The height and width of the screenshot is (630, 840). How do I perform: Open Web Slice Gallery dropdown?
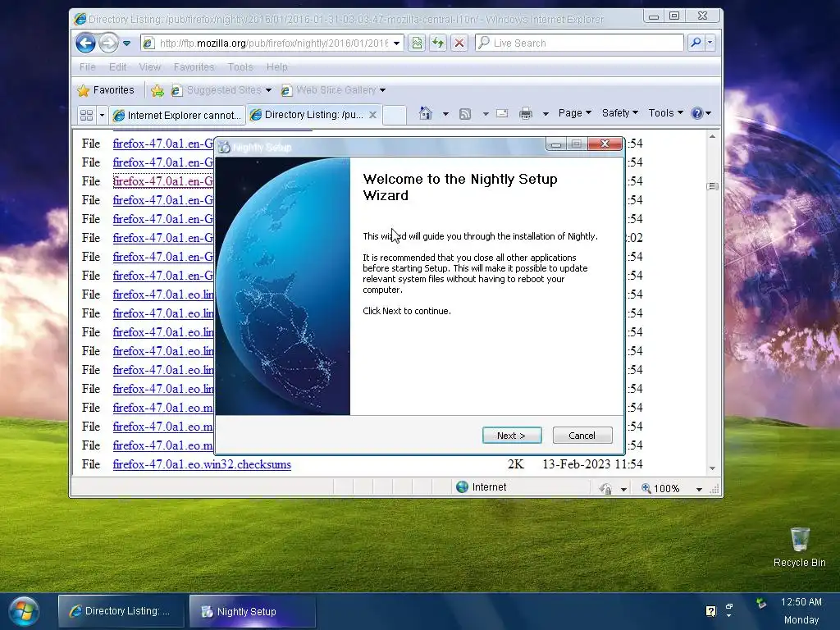tap(382, 90)
